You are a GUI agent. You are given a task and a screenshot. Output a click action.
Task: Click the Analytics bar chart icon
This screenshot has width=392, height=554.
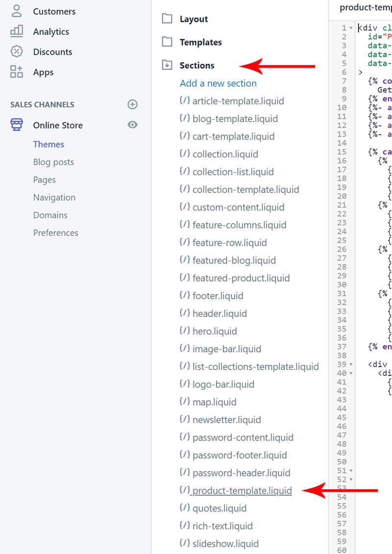tap(17, 31)
